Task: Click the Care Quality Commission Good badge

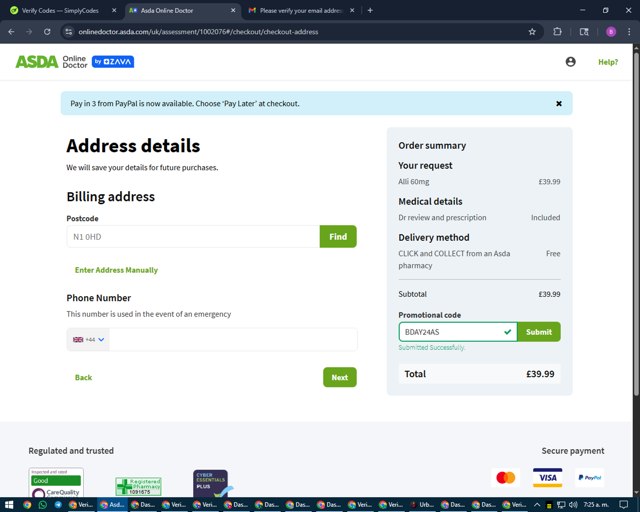Action: coord(56,483)
